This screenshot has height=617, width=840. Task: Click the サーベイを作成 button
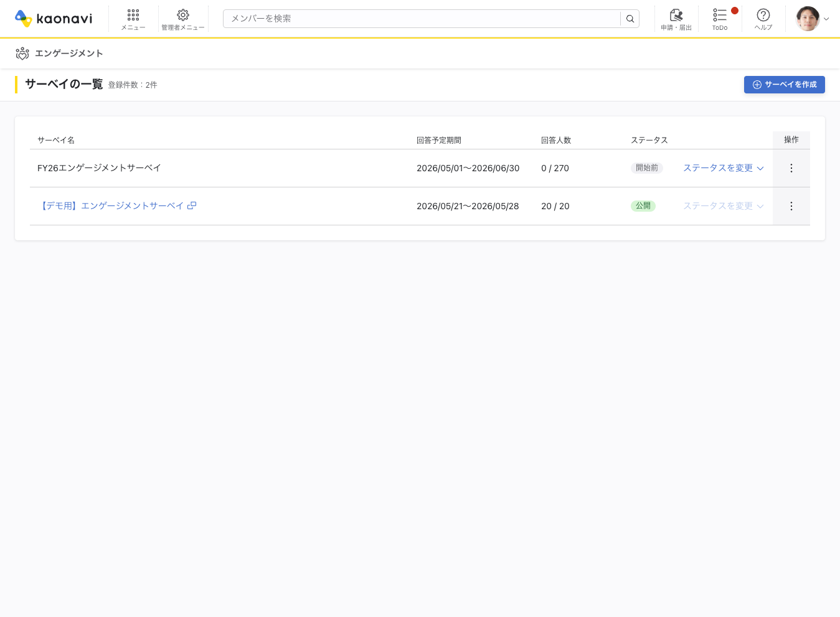point(785,85)
